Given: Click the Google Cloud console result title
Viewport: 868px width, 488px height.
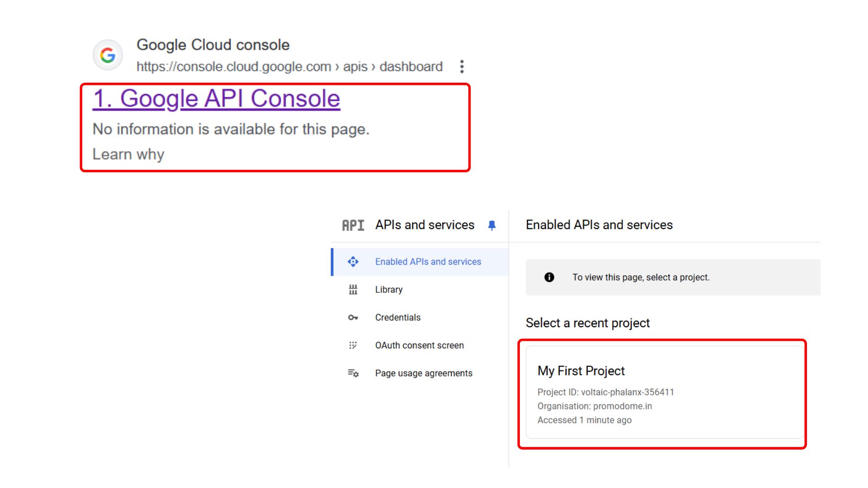Looking at the screenshot, I should pos(213,44).
